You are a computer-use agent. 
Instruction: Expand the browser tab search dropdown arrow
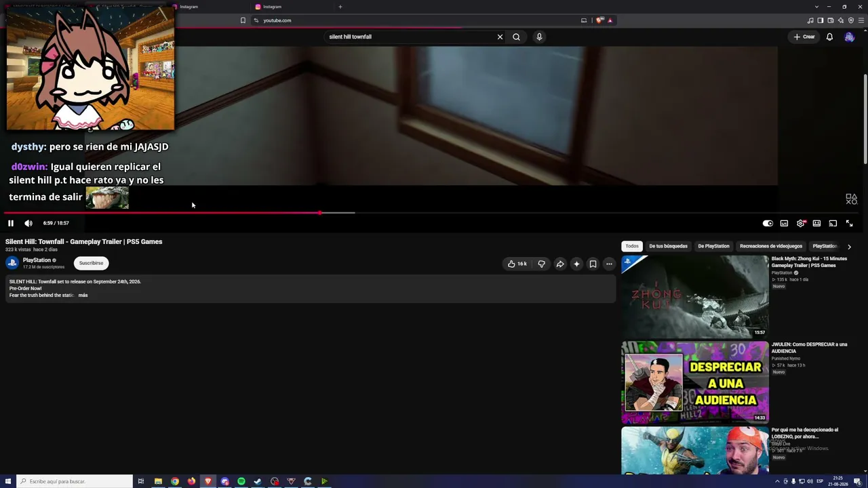[x=816, y=7]
